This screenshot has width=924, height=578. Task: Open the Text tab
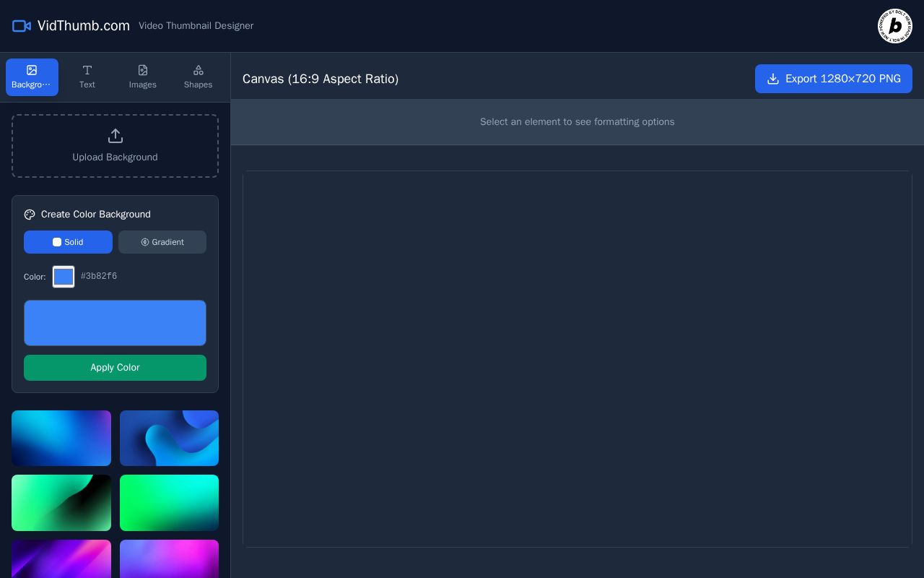point(87,77)
